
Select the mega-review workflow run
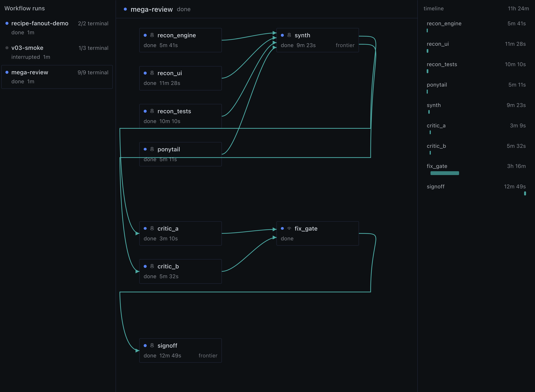57,77
